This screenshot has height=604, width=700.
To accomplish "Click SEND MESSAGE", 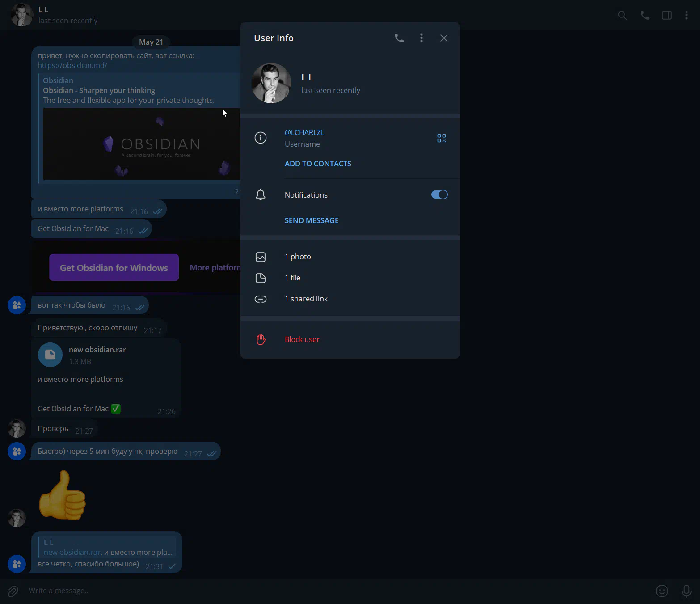I will click(x=312, y=220).
